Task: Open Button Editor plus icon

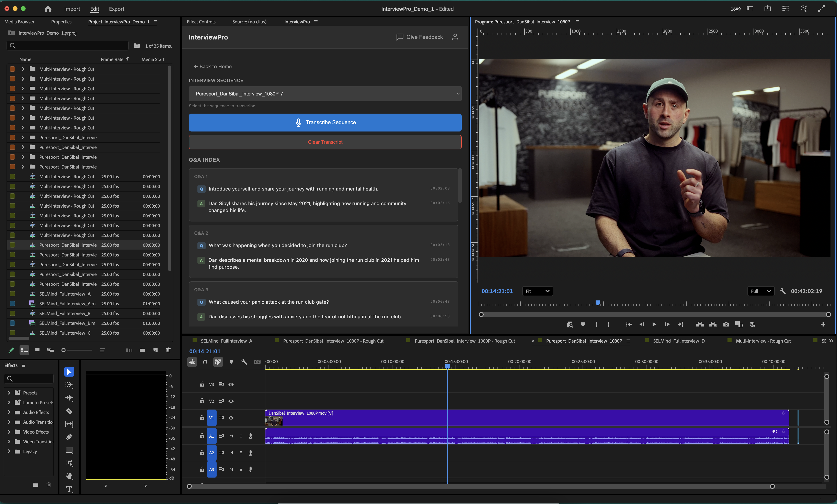Action: pyautogui.click(x=823, y=324)
